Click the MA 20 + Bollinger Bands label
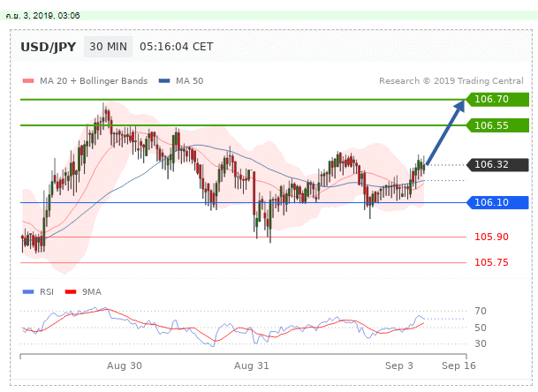 pyautogui.click(x=94, y=81)
